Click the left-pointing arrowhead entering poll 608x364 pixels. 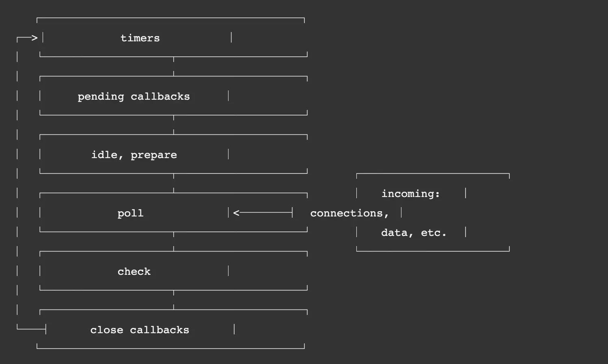point(236,212)
